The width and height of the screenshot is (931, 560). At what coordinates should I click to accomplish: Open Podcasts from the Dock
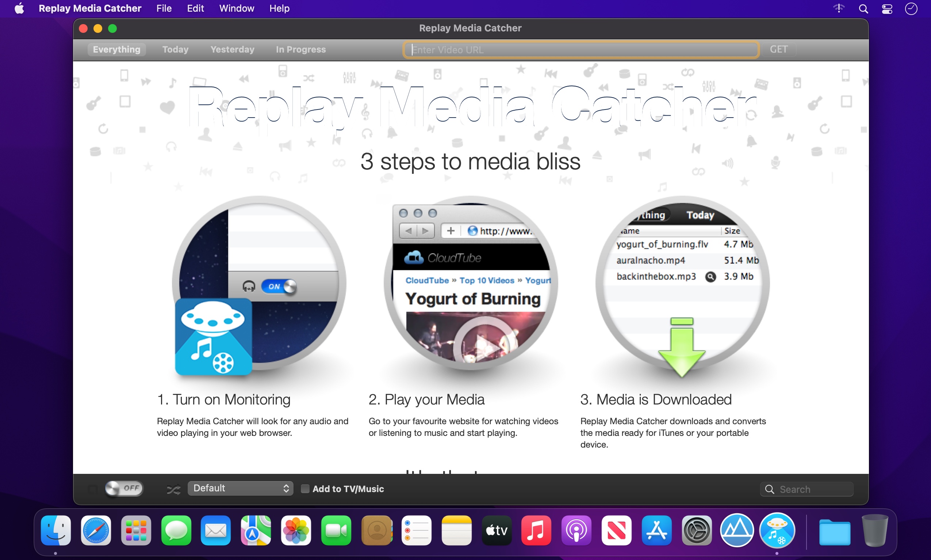click(576, 530)
